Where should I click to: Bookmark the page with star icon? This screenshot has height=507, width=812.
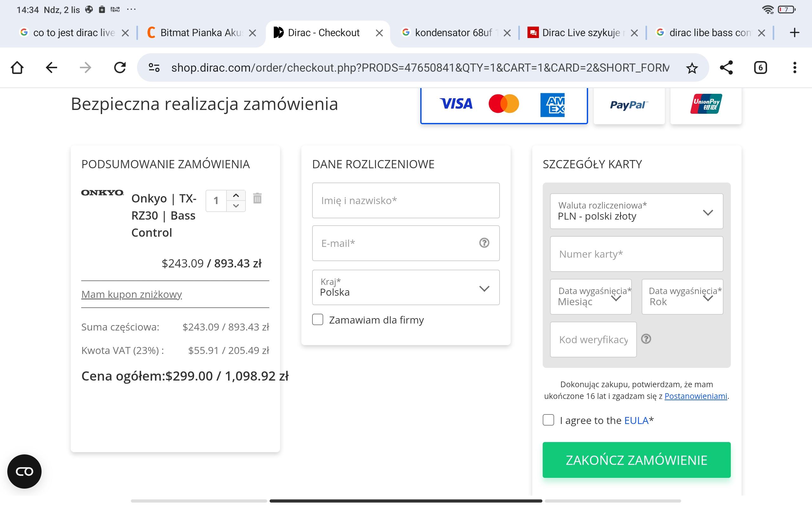[x=691, y=68]
